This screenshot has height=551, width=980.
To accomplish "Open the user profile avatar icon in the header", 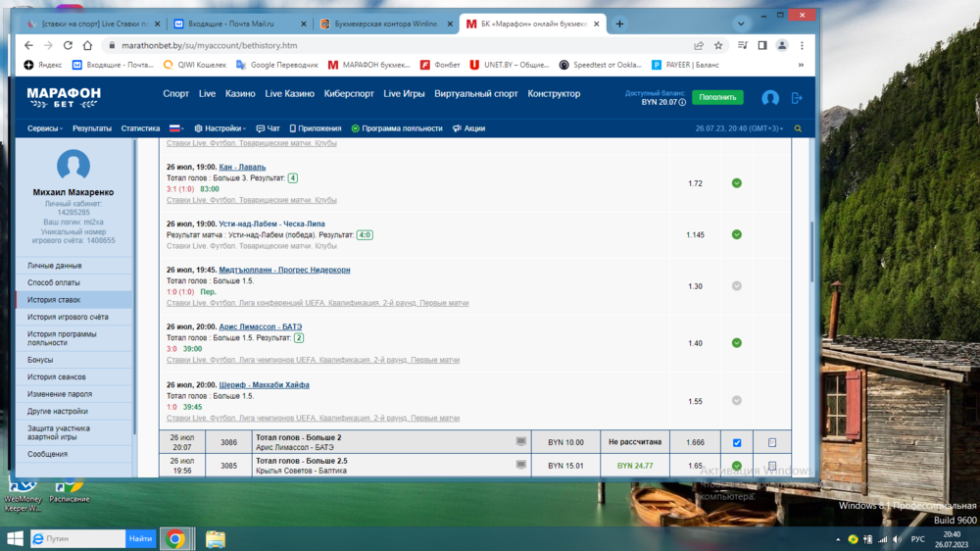I will point(770,98).
